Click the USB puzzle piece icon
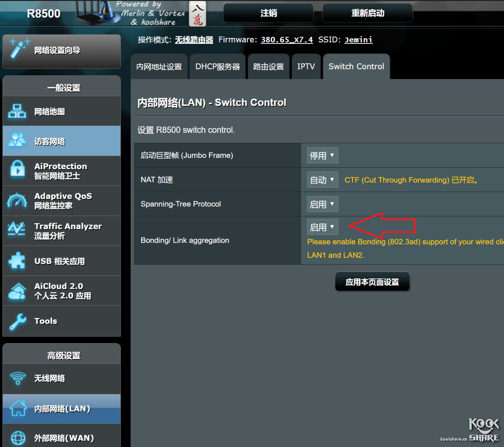 click(17, 260)
